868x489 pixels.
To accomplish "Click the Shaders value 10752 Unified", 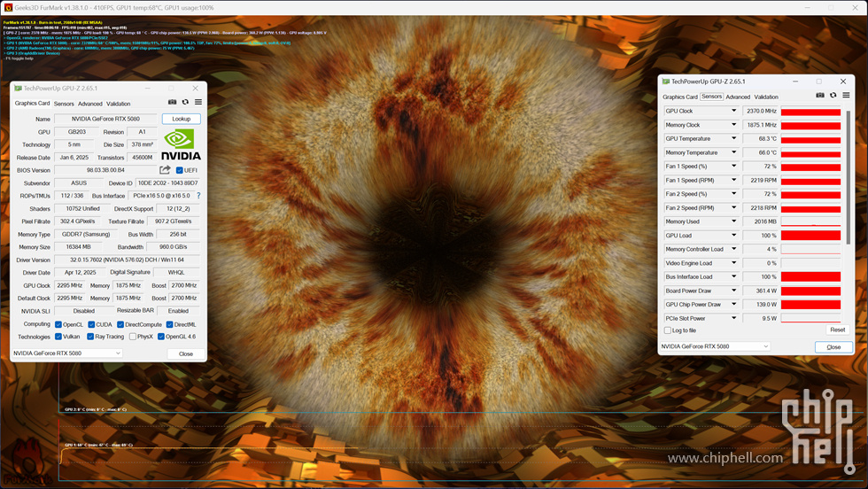I will pyautogui.click(x=82, y=209).
